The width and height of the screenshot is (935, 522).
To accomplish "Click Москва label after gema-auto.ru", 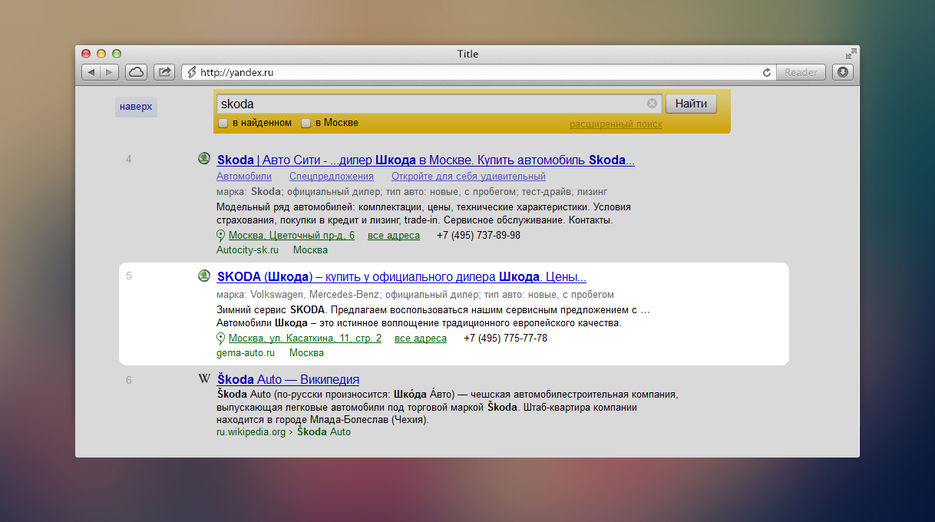I will coord(306,353).
